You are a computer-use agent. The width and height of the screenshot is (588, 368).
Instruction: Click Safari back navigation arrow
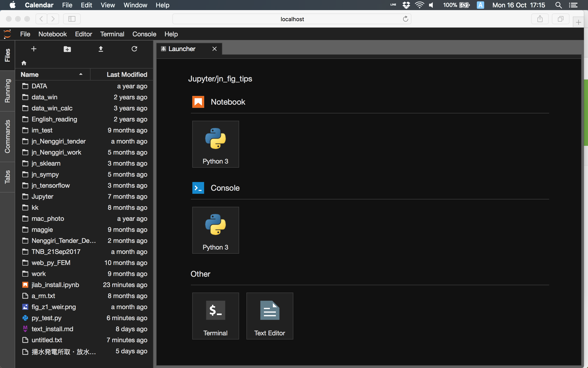[x=42, y=19]
